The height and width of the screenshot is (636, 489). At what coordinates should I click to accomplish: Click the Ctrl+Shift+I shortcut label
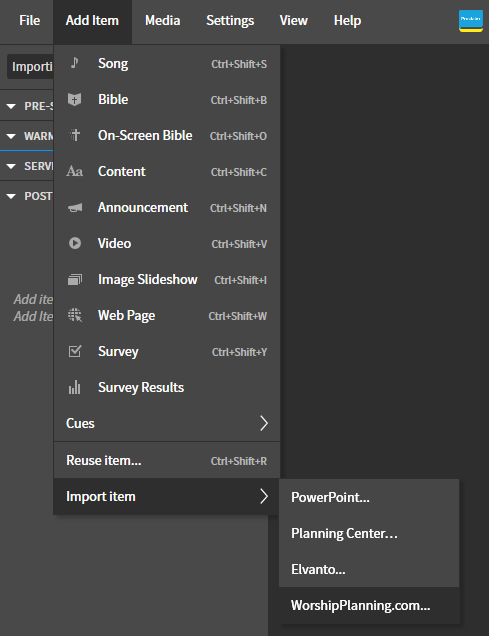click(240, 280)
